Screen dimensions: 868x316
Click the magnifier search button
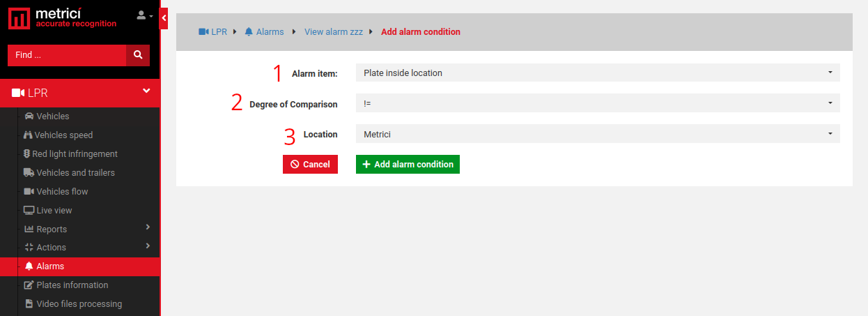[x=138, y=55]
